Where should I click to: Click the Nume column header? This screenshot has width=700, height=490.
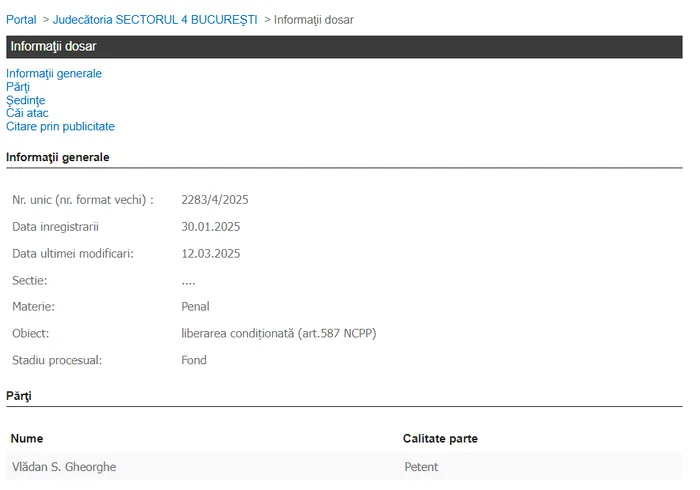click(27, 439)
